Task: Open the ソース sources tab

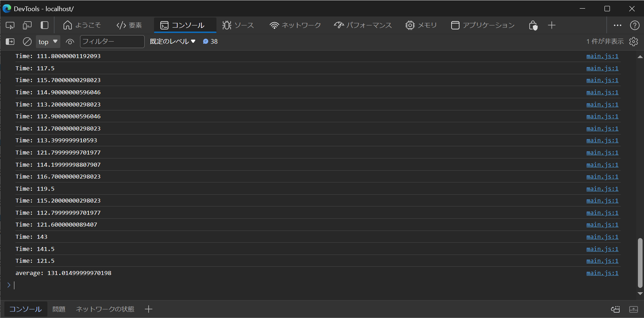Action: pyautogui.click(x=238, y=25)
